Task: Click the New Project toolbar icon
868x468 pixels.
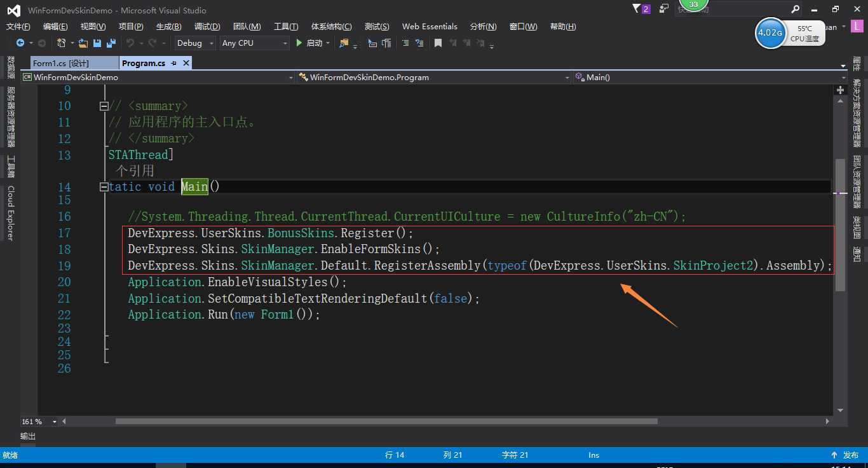Action: (62, 43)
